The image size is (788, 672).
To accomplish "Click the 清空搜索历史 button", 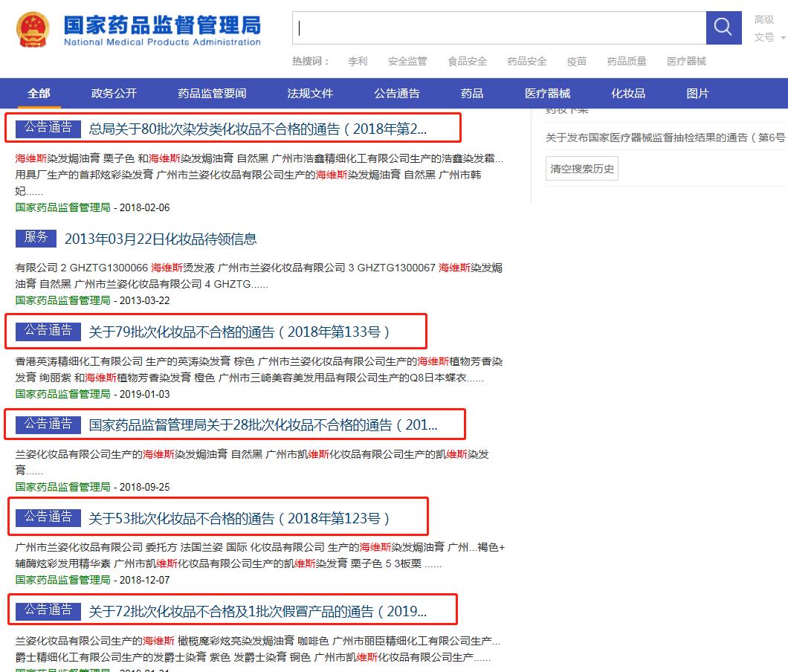I will pos(581,167).
